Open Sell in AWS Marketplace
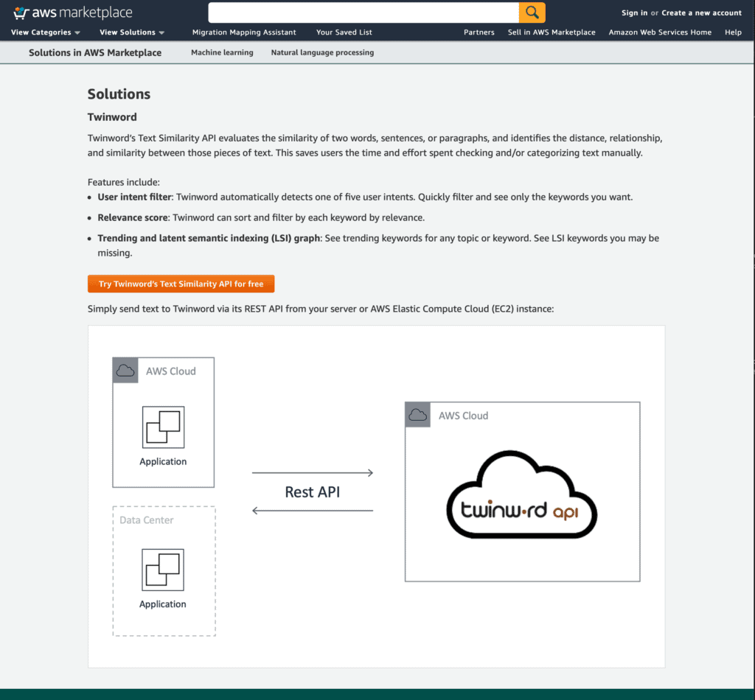The width and height of the screenshot is (755, 700). coord(552,32)
